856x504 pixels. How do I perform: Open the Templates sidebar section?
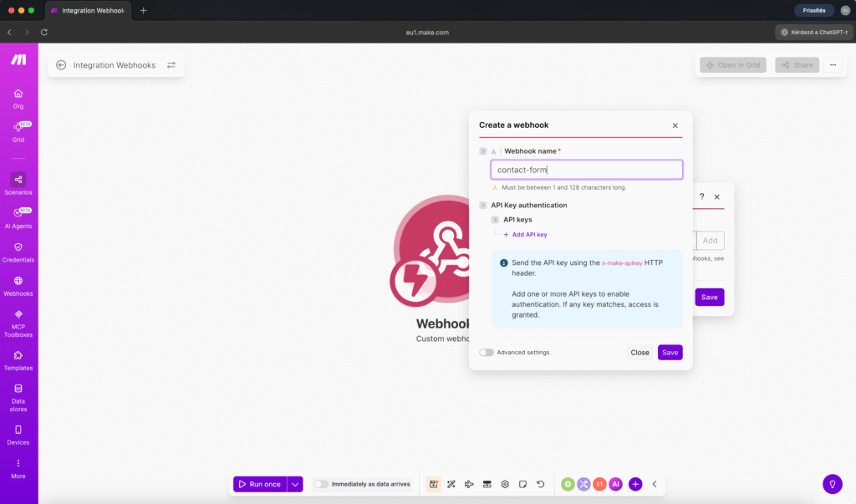click(x=18, y=358)
